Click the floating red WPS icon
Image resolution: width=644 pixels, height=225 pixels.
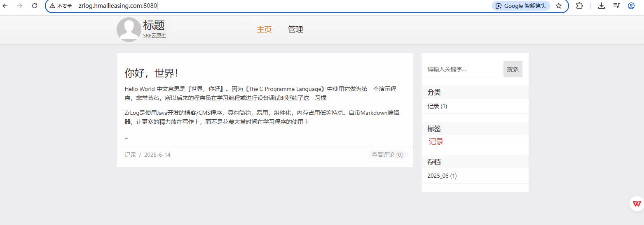coord(637,204)
